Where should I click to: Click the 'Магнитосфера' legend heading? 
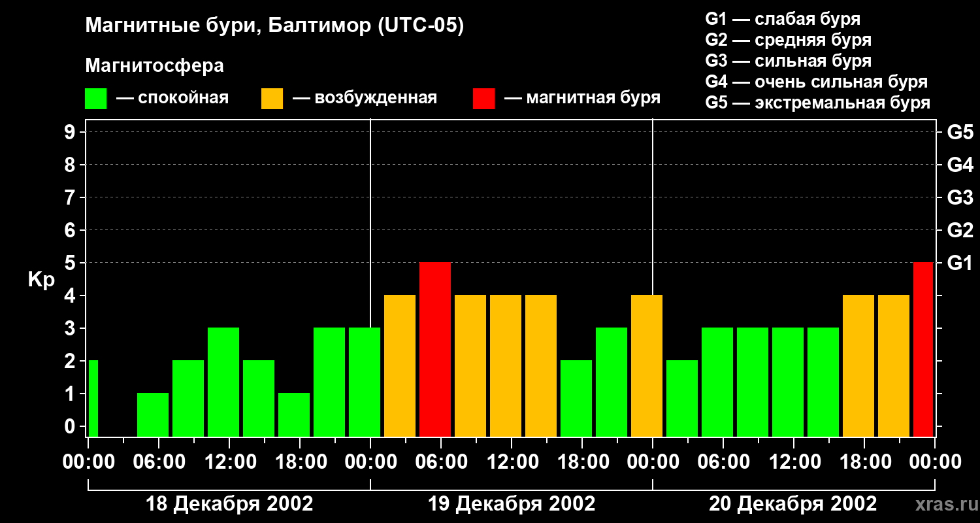click(x=155, y=66)
